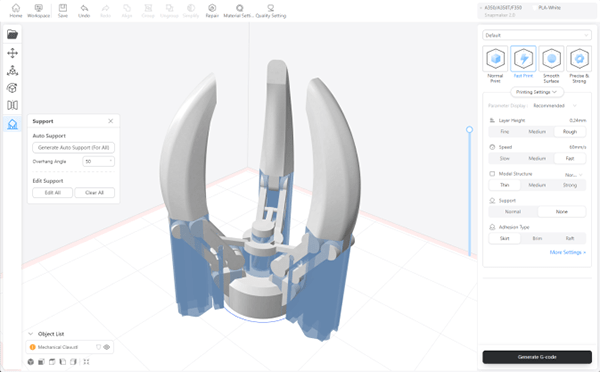Open the Model Structure type dropdown
Viewport: 600px width, 372px height.
573,175
